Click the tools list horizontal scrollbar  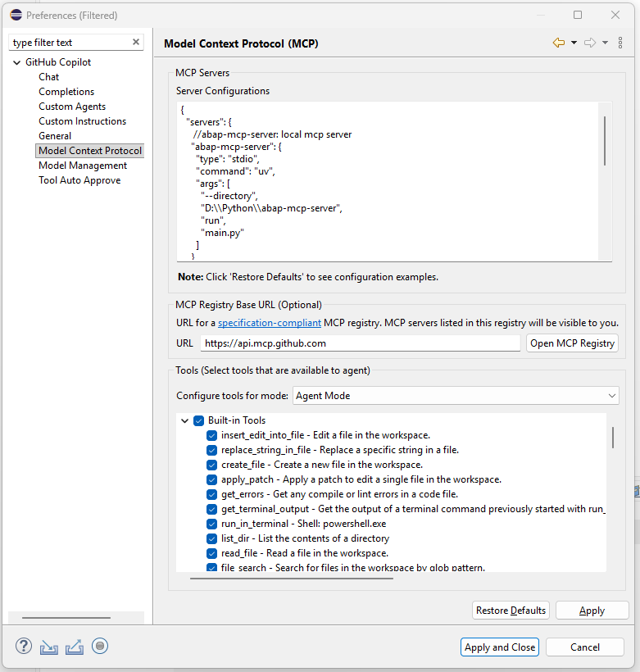tap(292, 578)
